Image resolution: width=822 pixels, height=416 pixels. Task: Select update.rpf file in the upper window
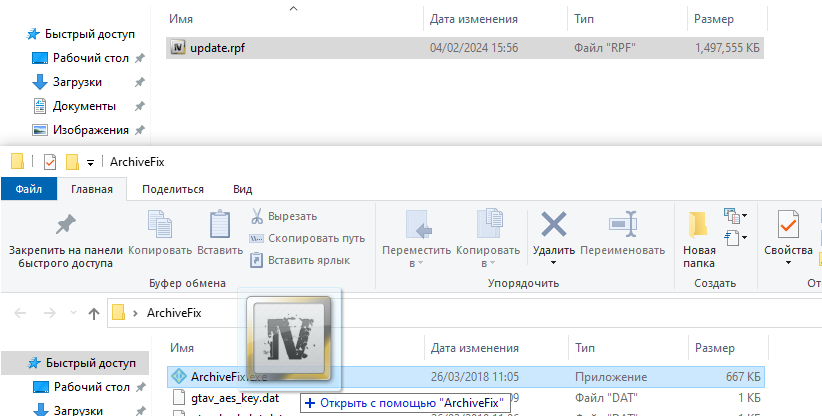pos(464,48)
